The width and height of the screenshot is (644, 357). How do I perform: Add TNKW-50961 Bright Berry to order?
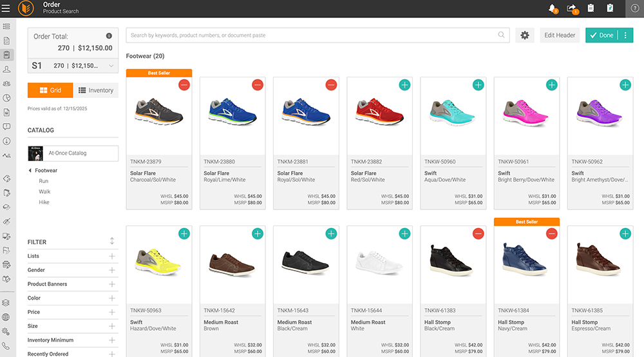(552, 85)
